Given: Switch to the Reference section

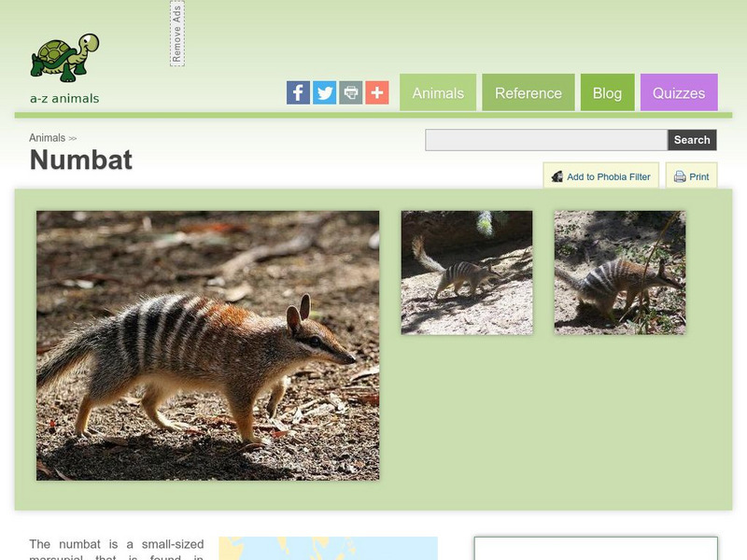Looking at the screenshot, I should (529, 92).
